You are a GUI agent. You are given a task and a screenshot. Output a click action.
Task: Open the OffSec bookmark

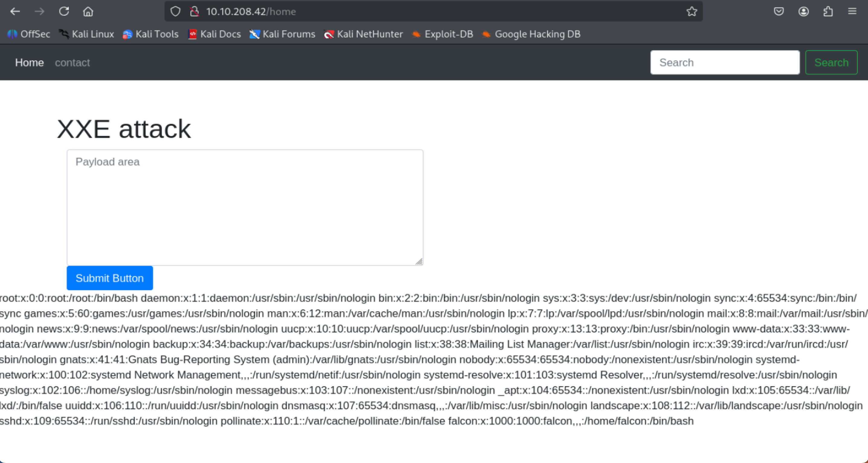(x=29, y=34)
